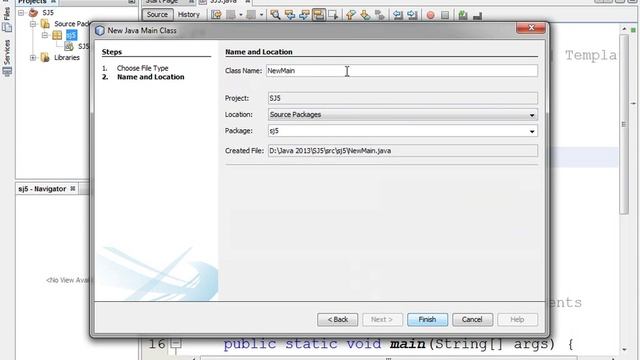Jump to Next Bookmark icon
The width and height of the screenshot is (640, 360).
click(x=365, y=15)
